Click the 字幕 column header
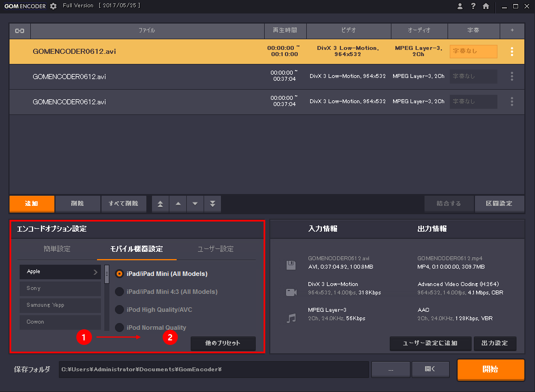This screenshot has height=392, width=535. (473, 31)
